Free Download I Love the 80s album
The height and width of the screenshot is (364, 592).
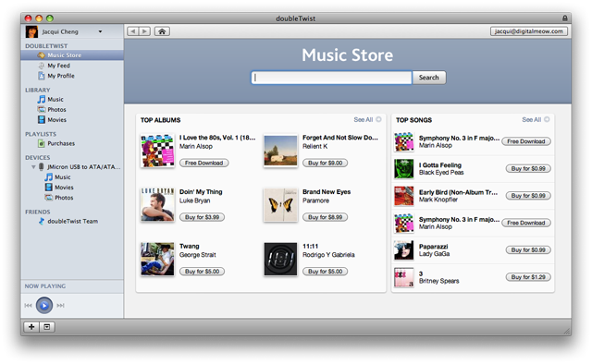pos(203,163)
